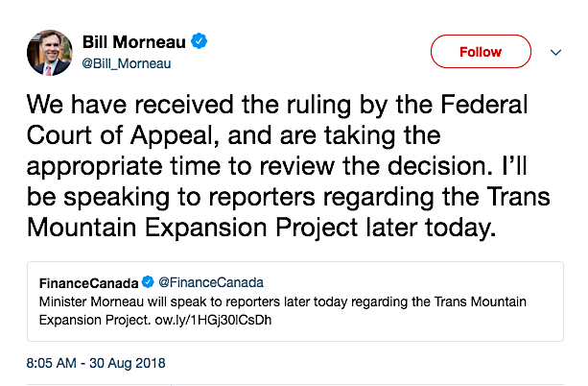Open the @FinanceCanada handle
588x386 pixels.
pyautogui.click(x=210, y=282)
